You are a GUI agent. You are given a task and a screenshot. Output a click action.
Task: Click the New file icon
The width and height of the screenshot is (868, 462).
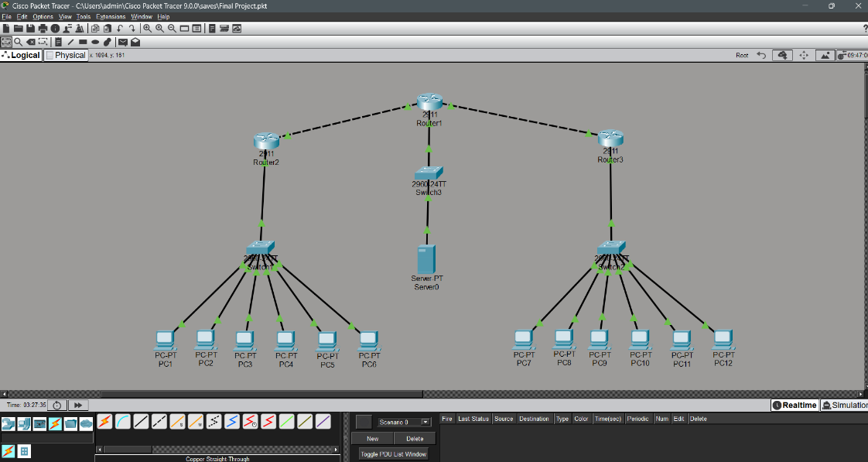click(x=6, y=29)
